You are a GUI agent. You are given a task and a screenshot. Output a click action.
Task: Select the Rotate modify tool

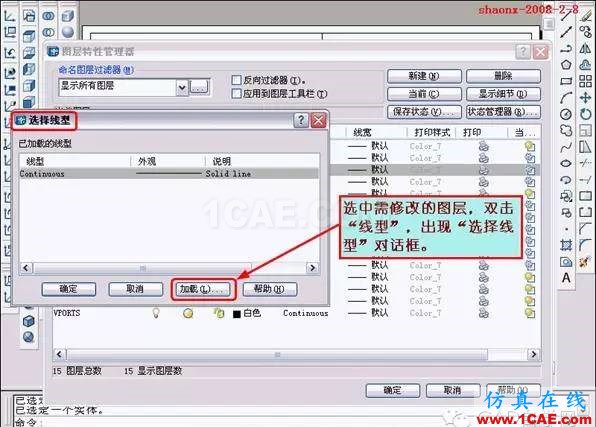pos(585,114)
